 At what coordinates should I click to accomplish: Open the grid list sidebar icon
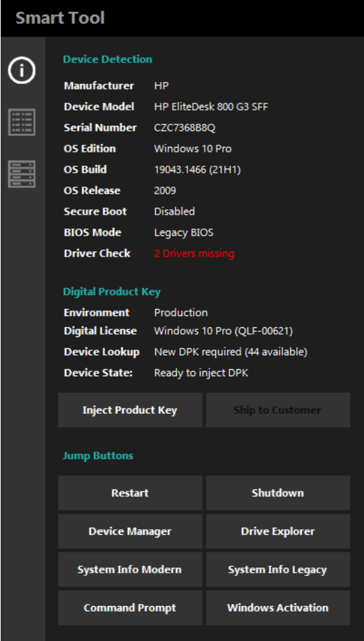pos(22,122)
